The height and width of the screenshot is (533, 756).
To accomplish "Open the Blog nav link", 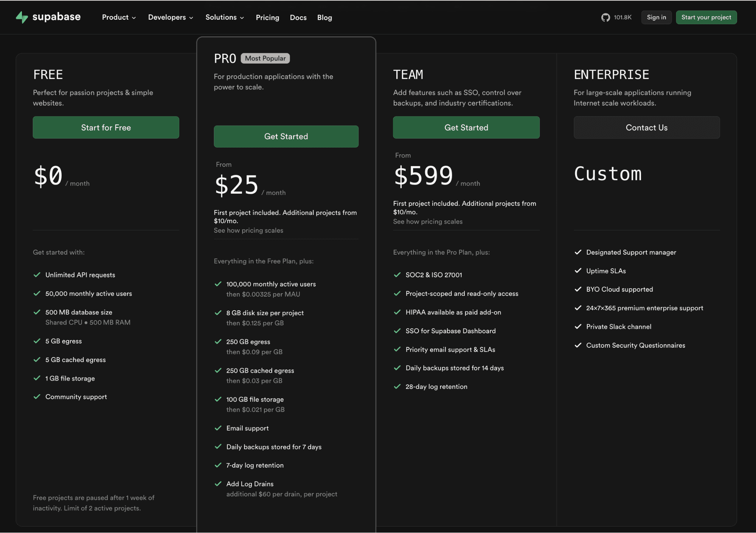I will click(324, 17).
